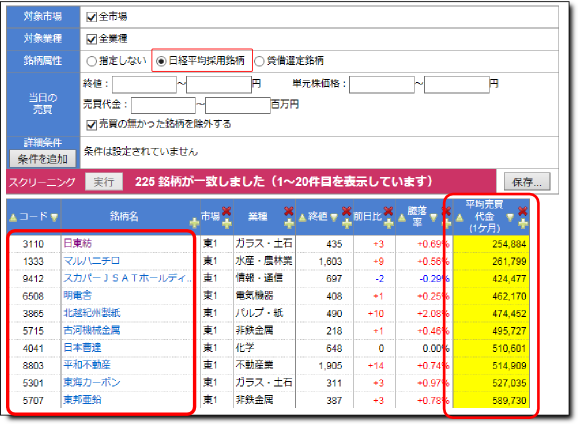The width and height of the screenshot is (578, 424).
Task: Open the 北越紀州製紙 stock link
Action: point(92,313)
